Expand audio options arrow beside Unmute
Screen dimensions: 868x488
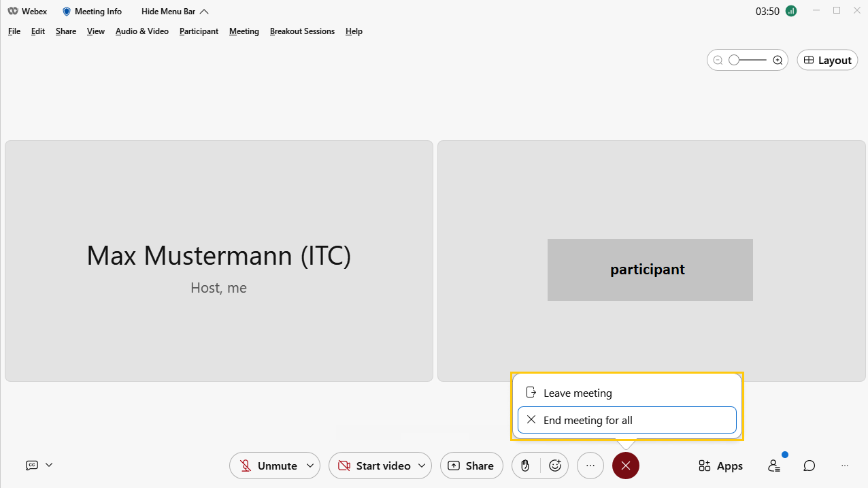(310, 466)
